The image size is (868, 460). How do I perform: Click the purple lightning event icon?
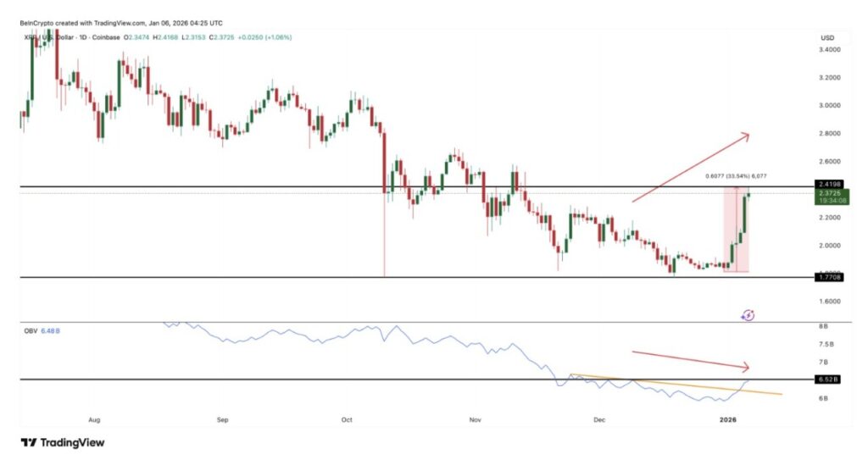tap(748, 315)
